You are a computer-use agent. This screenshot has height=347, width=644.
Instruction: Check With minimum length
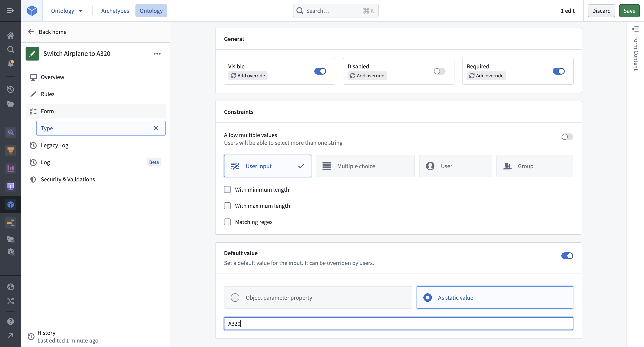pyautogui.click(x=227, y=189)
